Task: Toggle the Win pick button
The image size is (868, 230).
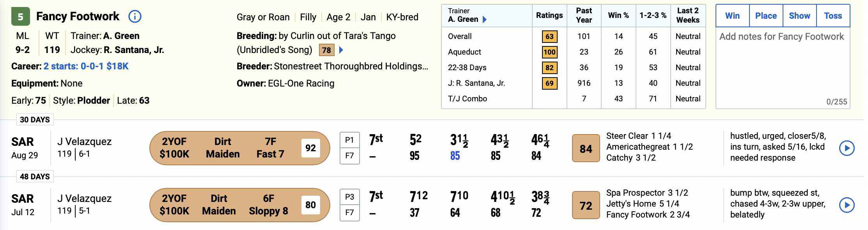Action: click(x=732, y=16)
